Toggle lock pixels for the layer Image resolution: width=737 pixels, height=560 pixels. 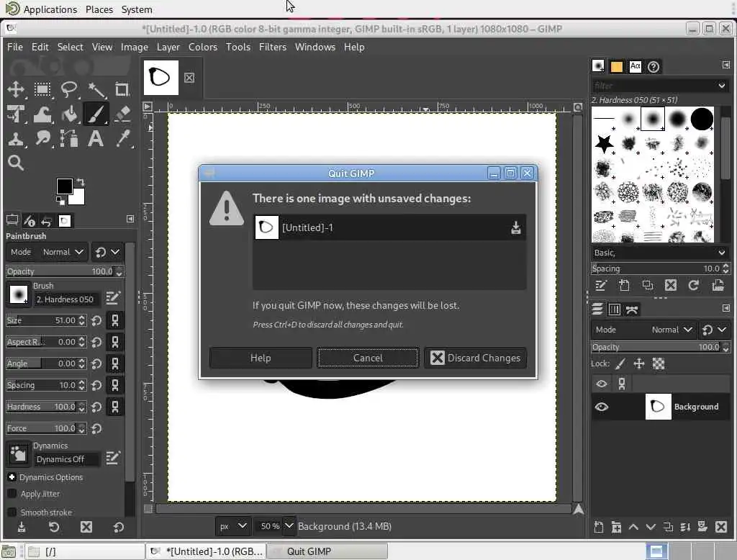tap(620, 363)
